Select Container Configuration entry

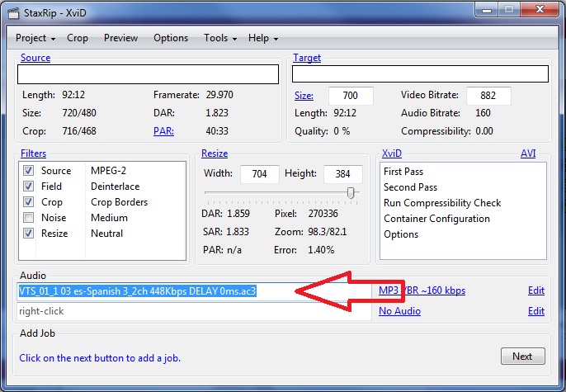[x=436, y=219]
